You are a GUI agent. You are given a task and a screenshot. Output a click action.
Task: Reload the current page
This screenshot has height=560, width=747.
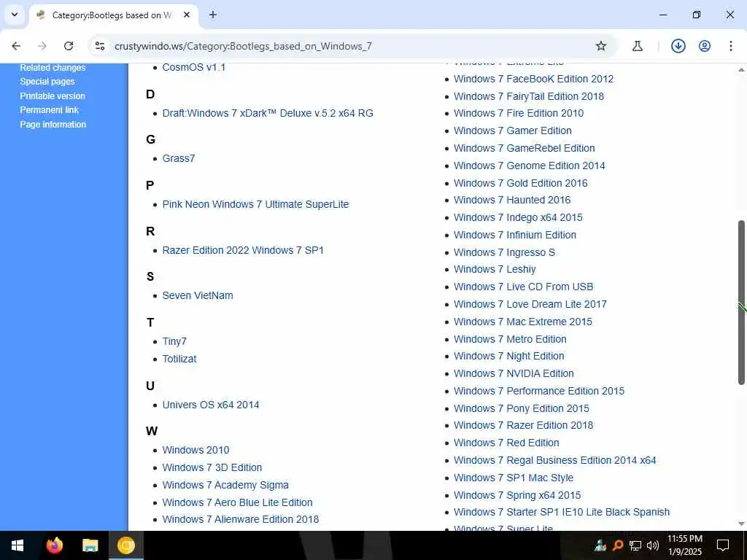(69, 46)
